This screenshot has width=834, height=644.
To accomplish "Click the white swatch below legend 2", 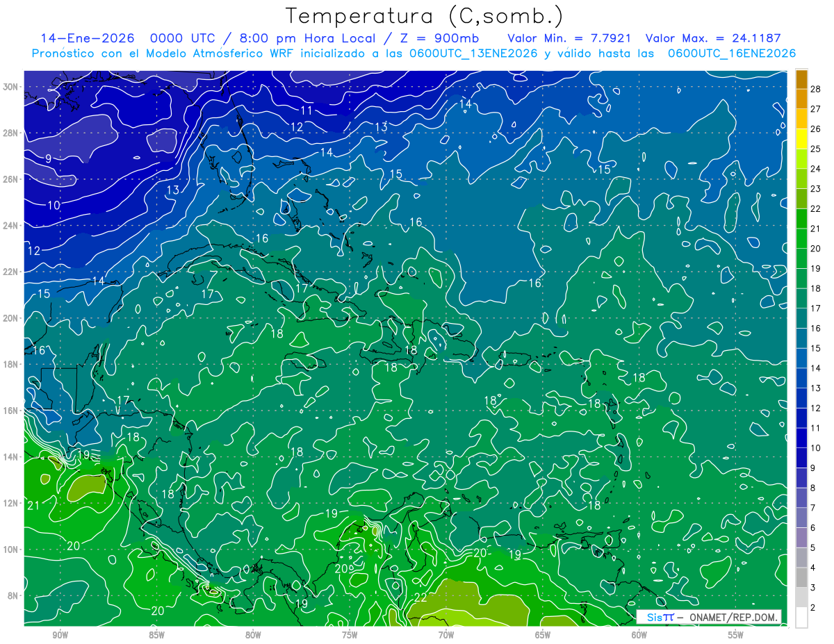I will point(801,618).
